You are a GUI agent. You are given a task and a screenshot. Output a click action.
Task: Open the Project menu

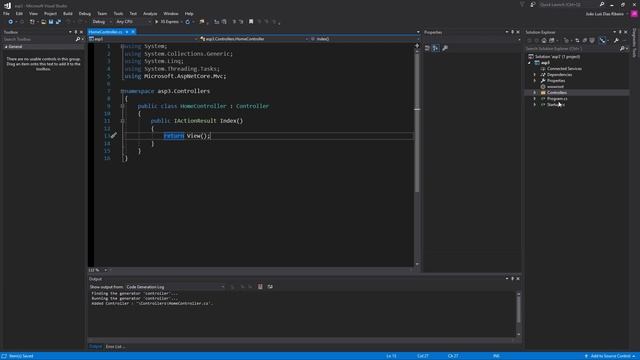tap(50, 13)
